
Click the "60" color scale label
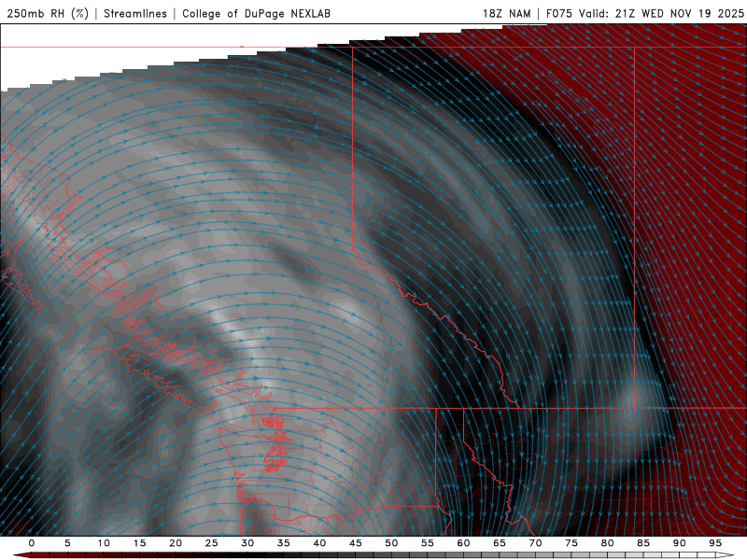[x=463, y=543]
